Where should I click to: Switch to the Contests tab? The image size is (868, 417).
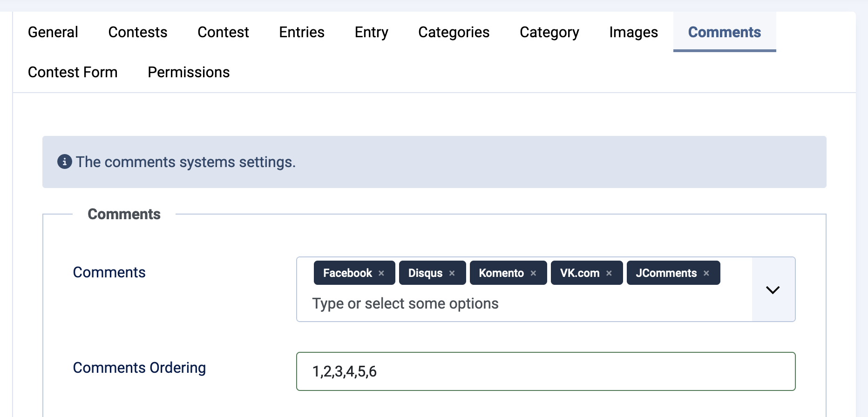click(x=138, y=32)
